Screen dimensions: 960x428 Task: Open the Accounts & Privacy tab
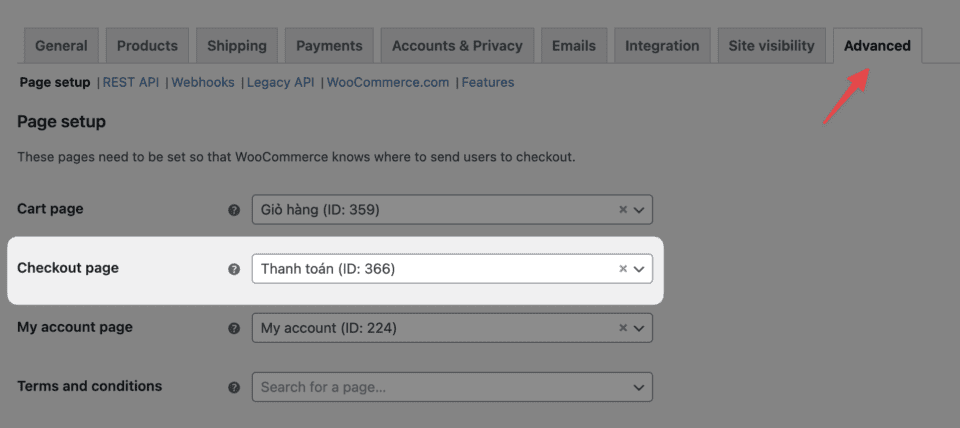[x=457, y=46]
